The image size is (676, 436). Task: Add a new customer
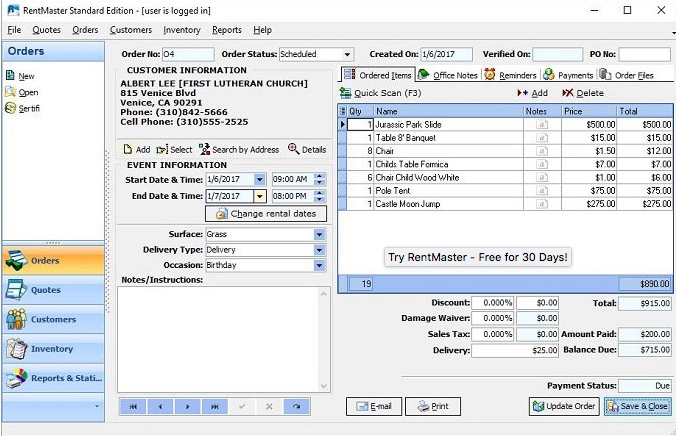[137, 150]
